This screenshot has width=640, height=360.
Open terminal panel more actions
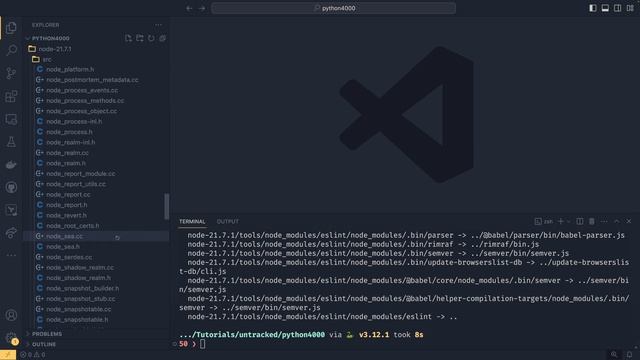pyautogui.click(x=604, y=221)
